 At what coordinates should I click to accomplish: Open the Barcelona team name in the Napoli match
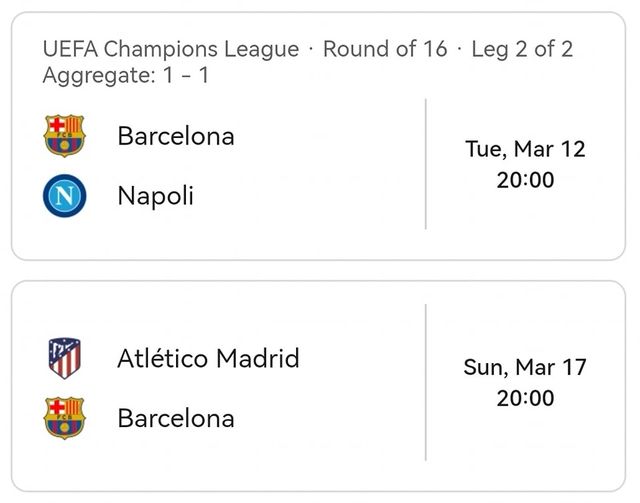tap(176, 136)
